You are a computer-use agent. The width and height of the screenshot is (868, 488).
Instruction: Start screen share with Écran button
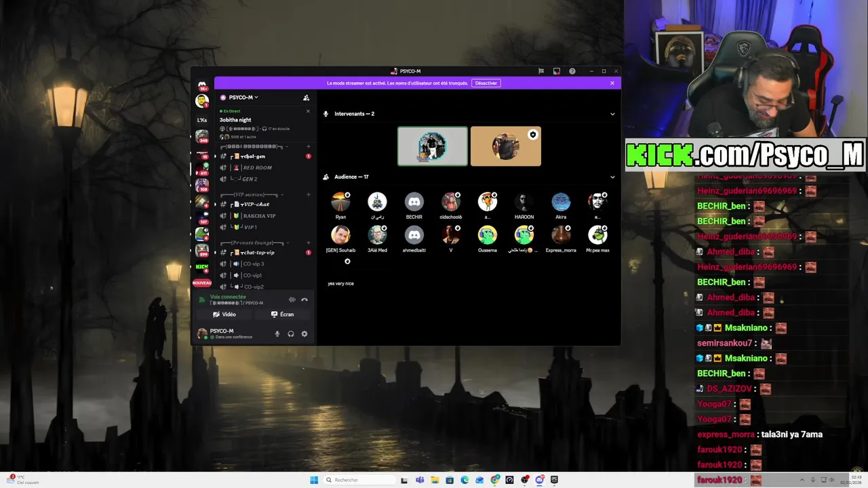click(283, 314)
